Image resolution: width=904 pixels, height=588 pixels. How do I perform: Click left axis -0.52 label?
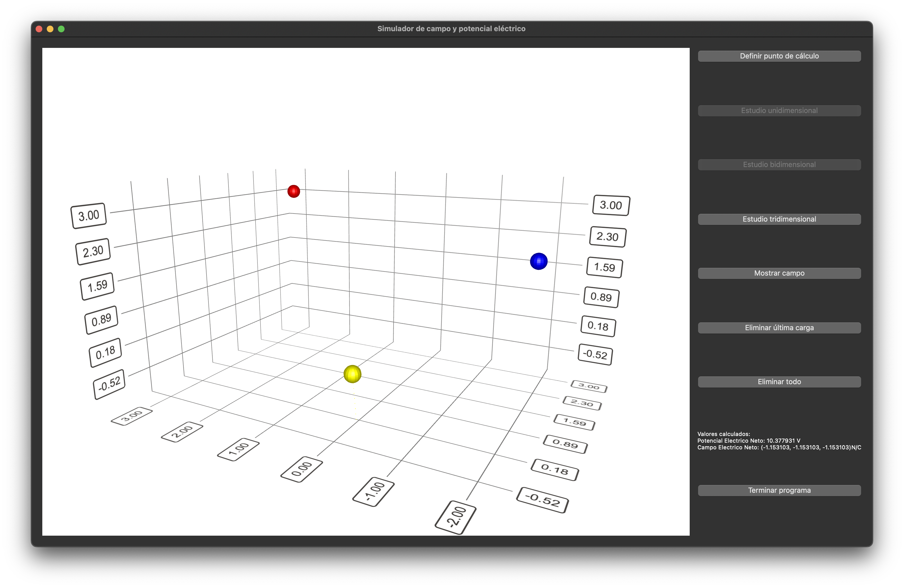(x=109, y=384)
